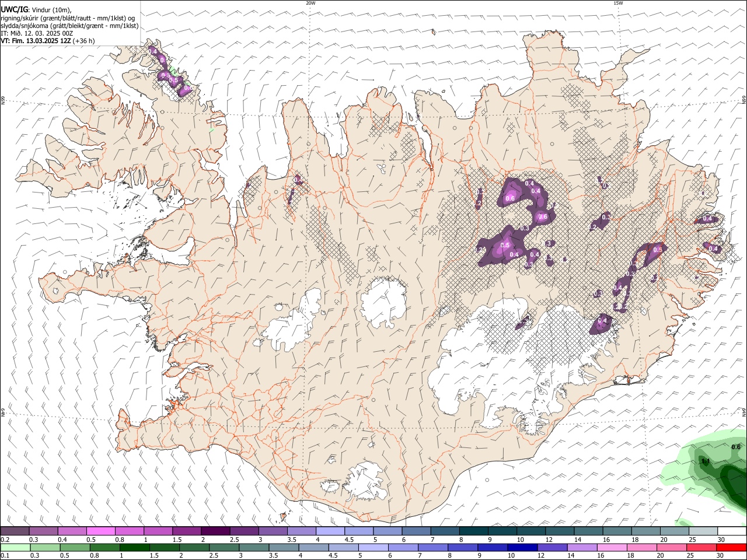
Task: Click the 'IT: Mið. 12. 03. 2025 00Z' line
Action: 37,33
